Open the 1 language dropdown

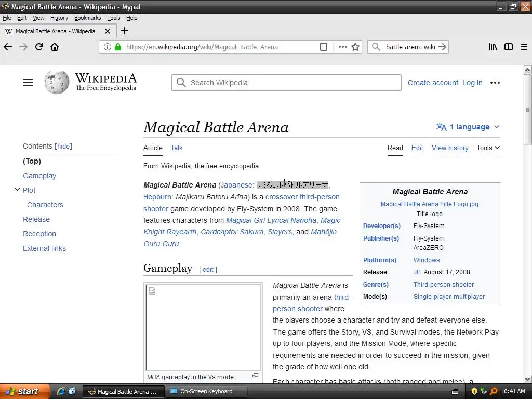(x=468, y=127)
